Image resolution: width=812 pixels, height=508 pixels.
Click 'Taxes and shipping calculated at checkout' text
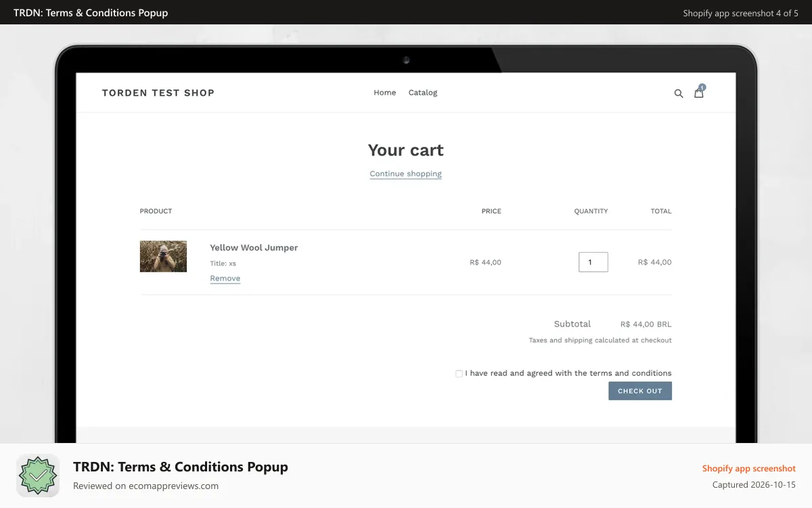click(600, 341)
